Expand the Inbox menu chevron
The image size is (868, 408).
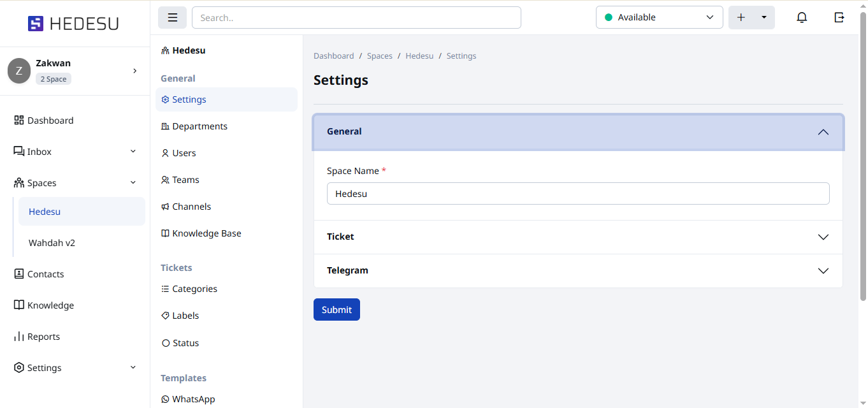pyautogui.click(x=133, y=152)
